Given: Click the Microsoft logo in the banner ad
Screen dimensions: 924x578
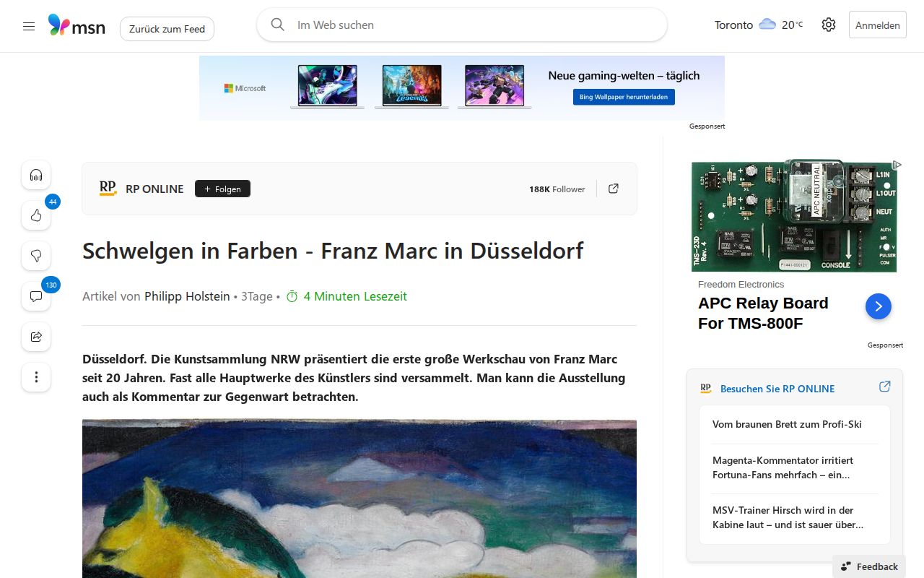Looking at the screenshot, I should [245, 88].
